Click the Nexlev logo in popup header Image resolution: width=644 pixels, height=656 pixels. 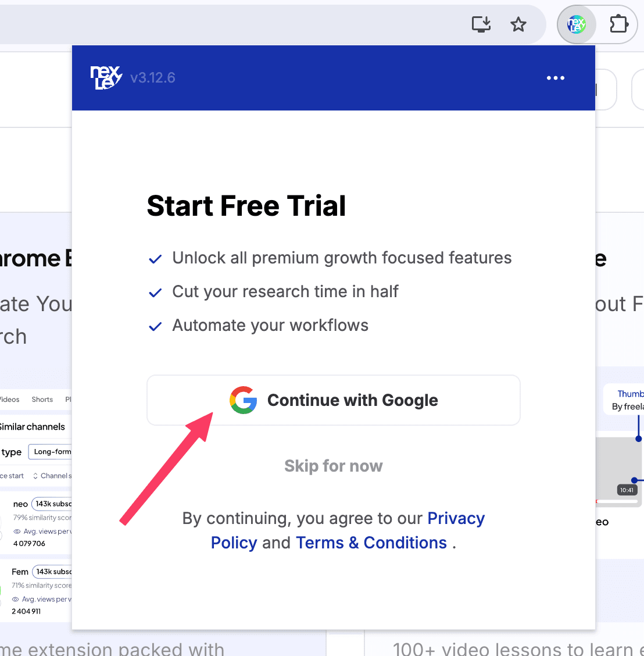(x=106, y=77)
